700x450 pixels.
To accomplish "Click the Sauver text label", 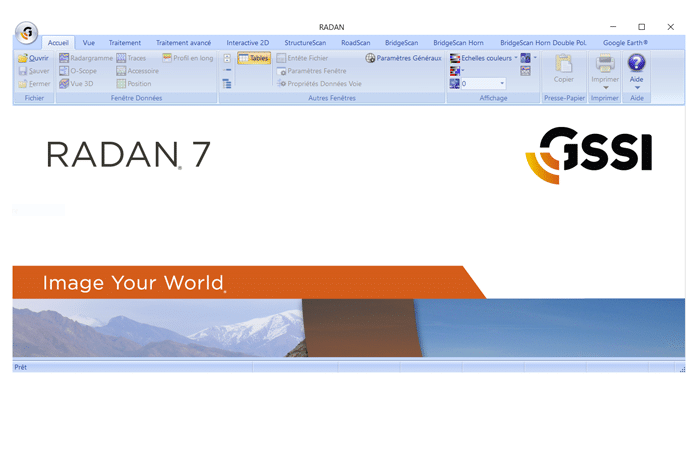I will [39, 71].
